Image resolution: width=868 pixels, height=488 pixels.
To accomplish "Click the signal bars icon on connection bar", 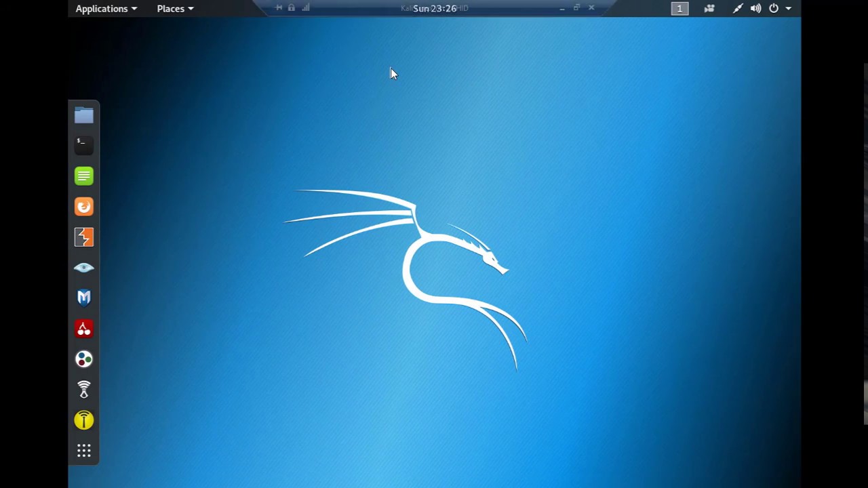I will 306,7.
